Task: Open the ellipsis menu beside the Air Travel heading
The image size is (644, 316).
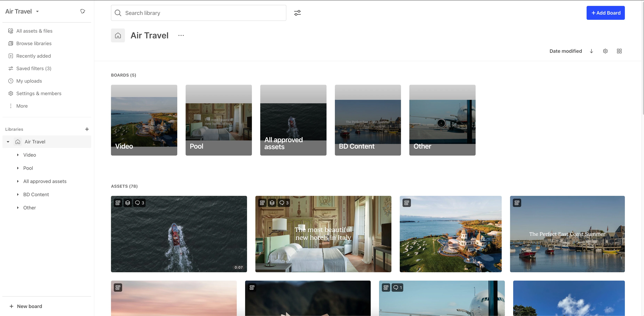Action: tap(181, 35)
